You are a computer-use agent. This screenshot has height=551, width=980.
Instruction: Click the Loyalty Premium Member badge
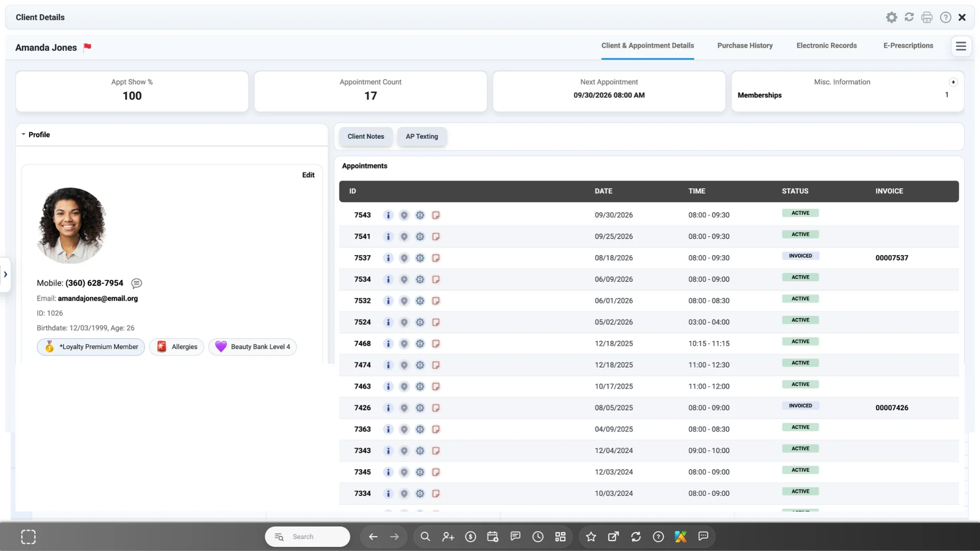pyautogui.click(x=91, y=347)
